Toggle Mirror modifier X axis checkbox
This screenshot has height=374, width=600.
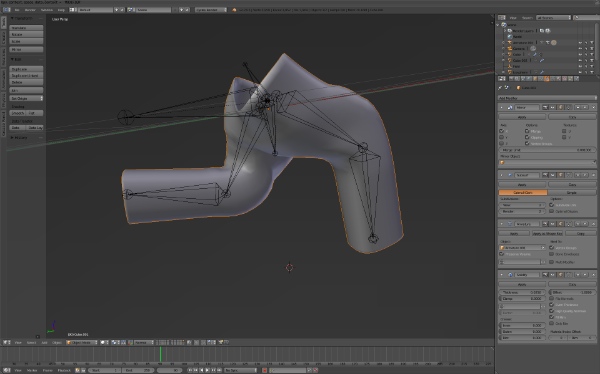click(x=502, y=131)
